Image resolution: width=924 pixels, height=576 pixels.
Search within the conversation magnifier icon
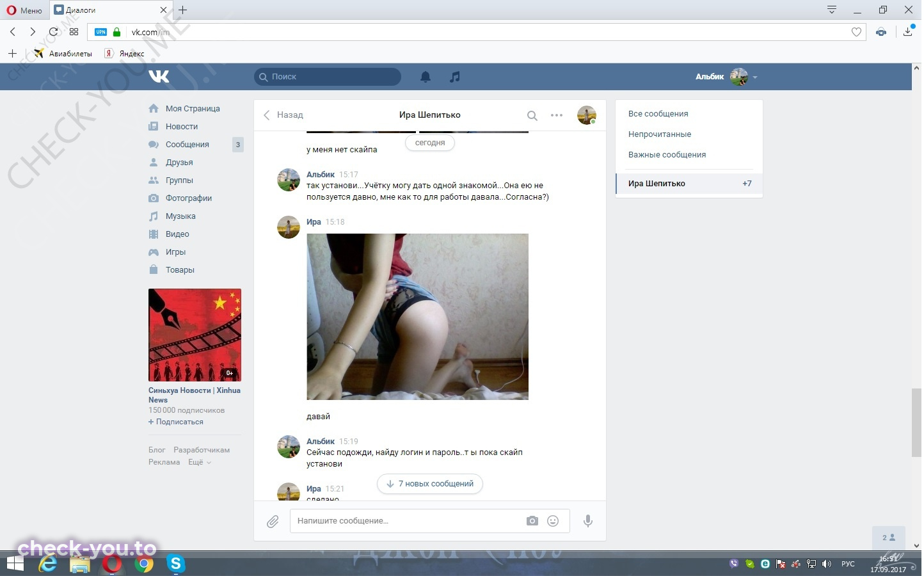pyautogui.click(x=532, y=116)
